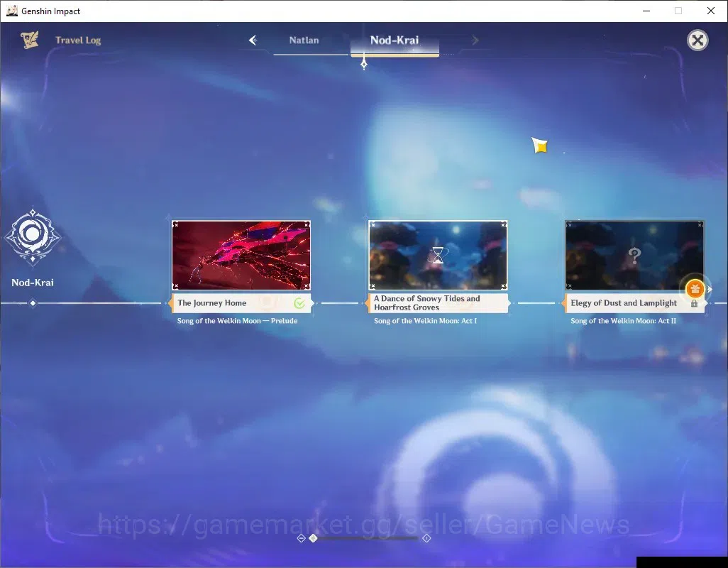Click the Nod-Krai region emblem icon

[33, 237]
